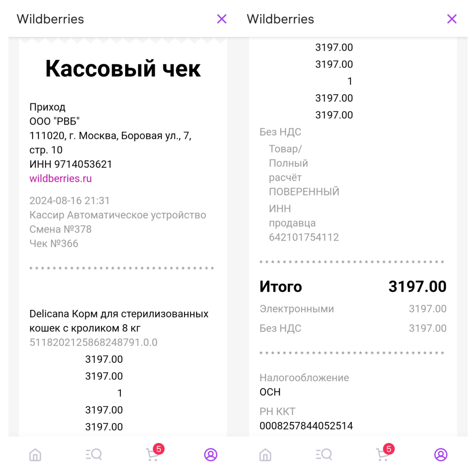Open catalog search under the Кассовый чек receipt

(94, 454)
